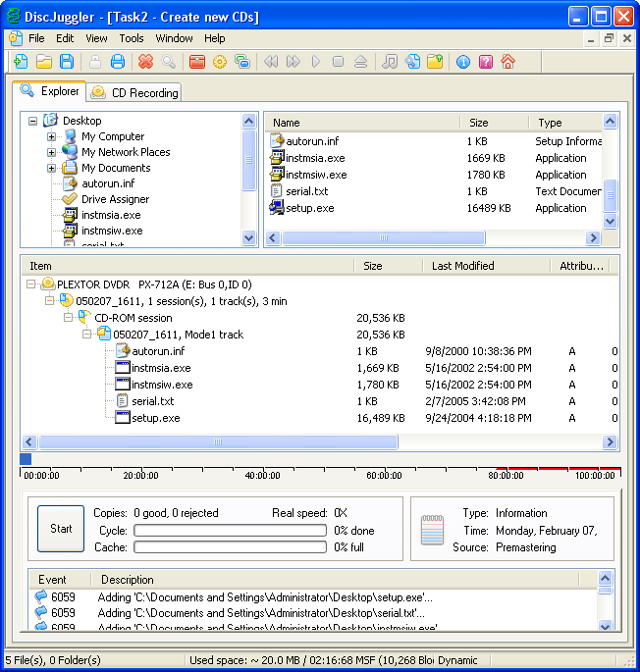
Task: Open the Tools menu
Action: click(x=132, y=38)
